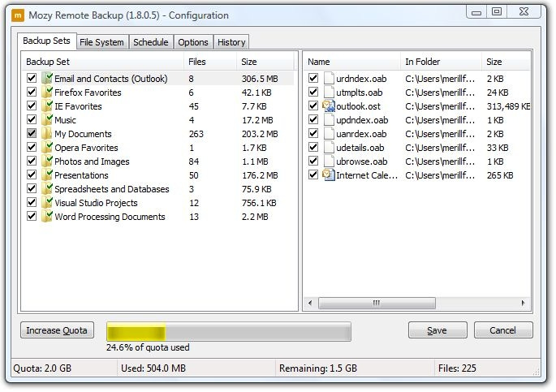Click file icon of uanrdex.oab
Image resolution: width=556 pixels, height=392 pixels.
click(329, 134)
